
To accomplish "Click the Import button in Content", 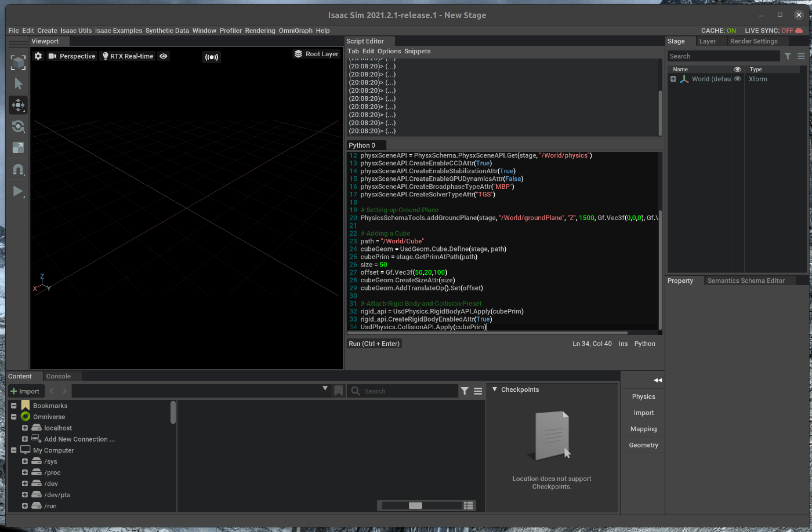I will (x=25, y=391).
